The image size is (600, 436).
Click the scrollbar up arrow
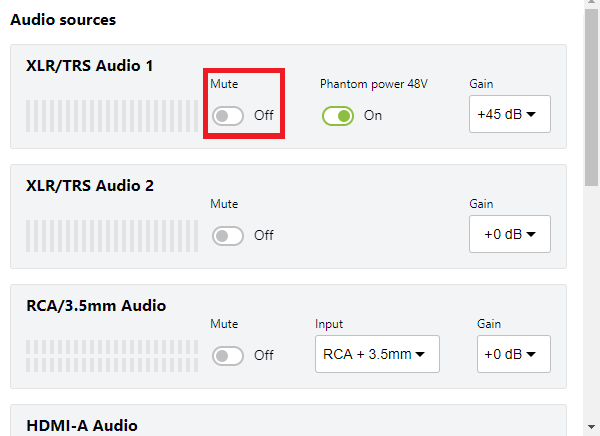tap(592, 6)
